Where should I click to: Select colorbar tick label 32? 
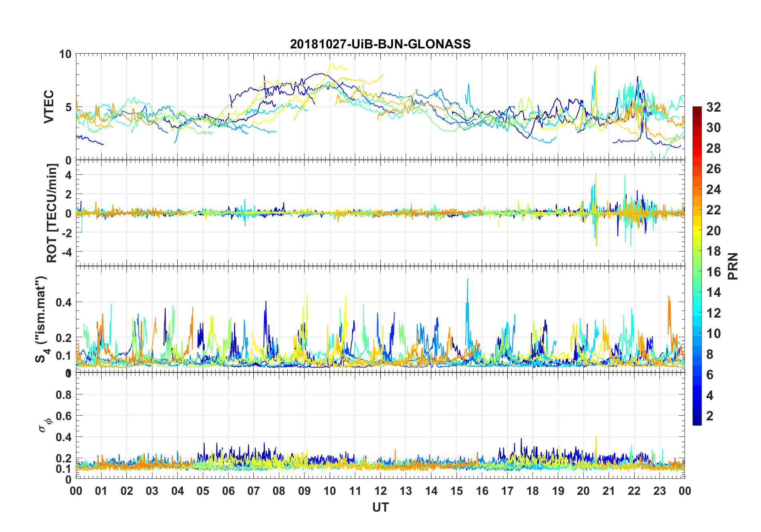pyautogui.click(x=713, y=107)
